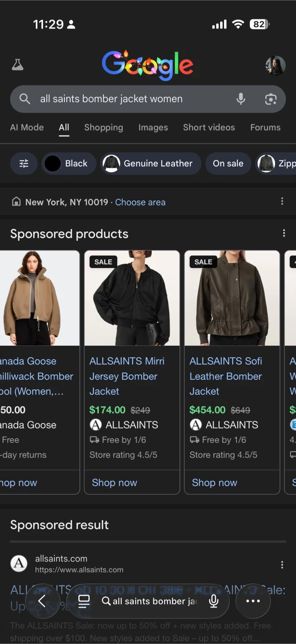This screenshot has width=296, height=644.
Task: Open the tabs icon in bottom bar
Action: coord(84,601)
